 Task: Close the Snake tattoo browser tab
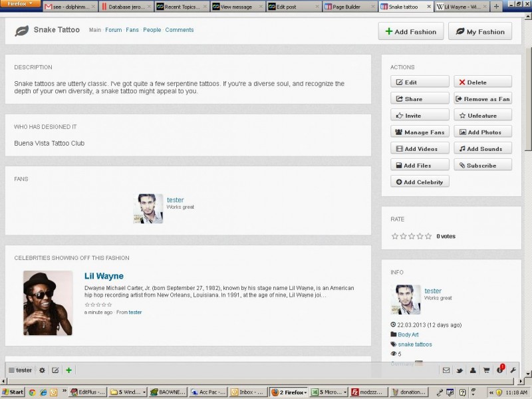click(429, 7)
